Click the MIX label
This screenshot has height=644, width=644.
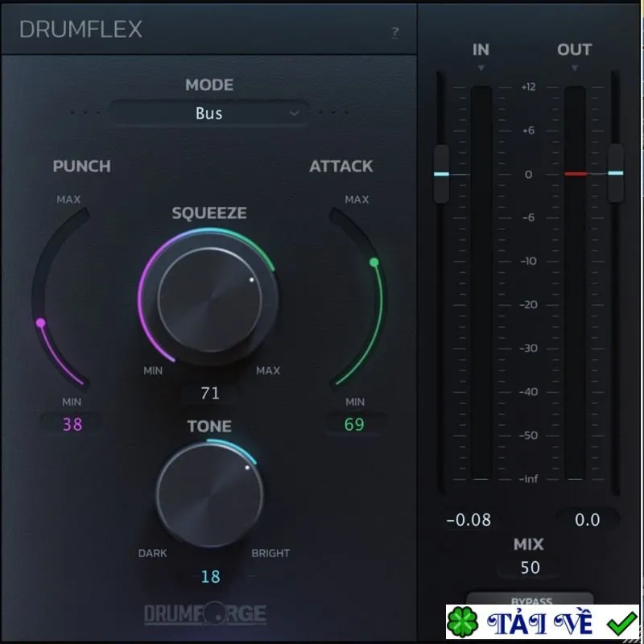point(529,544)
